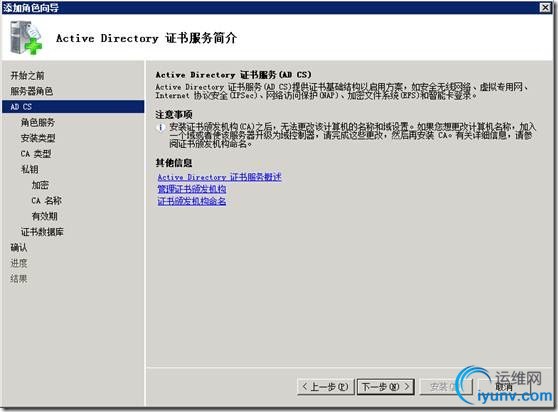
Task: Select 进度 step
Action: 19,263
